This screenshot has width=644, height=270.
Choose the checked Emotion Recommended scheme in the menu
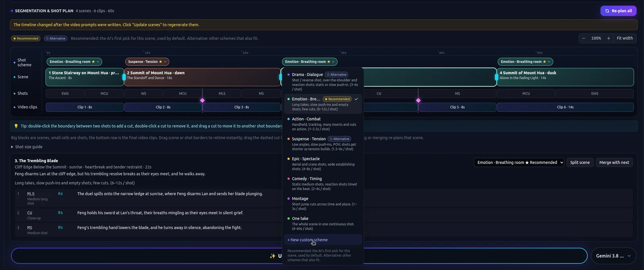[323, 104]
